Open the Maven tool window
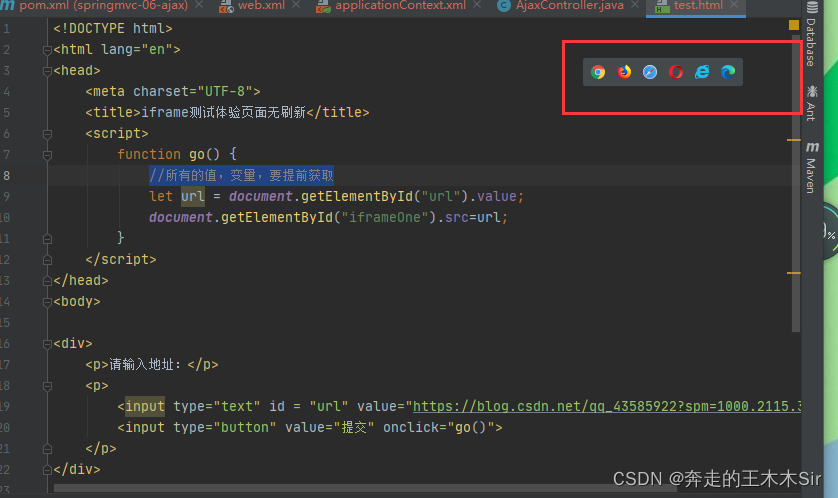Screen dimensions: 838x498 coord(812,167)
